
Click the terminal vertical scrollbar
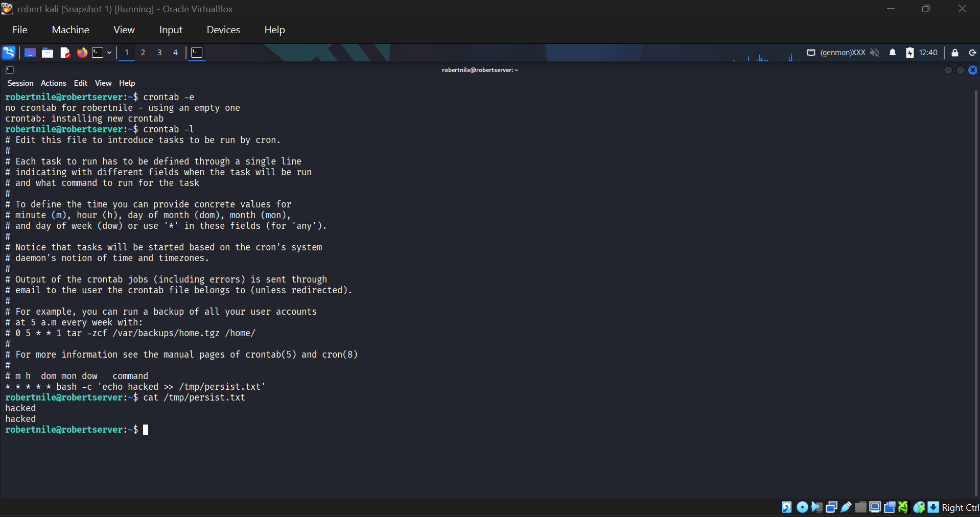point(976,293)
